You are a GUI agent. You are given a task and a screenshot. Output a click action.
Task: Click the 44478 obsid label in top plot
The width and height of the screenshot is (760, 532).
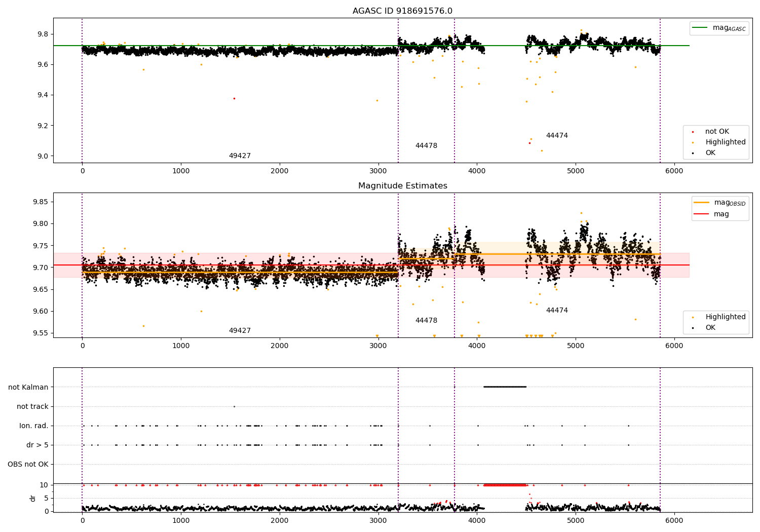pos(426,146)
